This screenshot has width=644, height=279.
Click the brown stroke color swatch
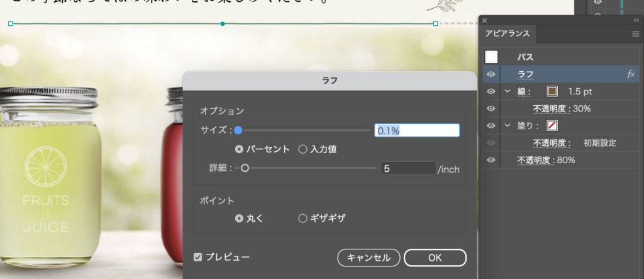coord(553,91)
